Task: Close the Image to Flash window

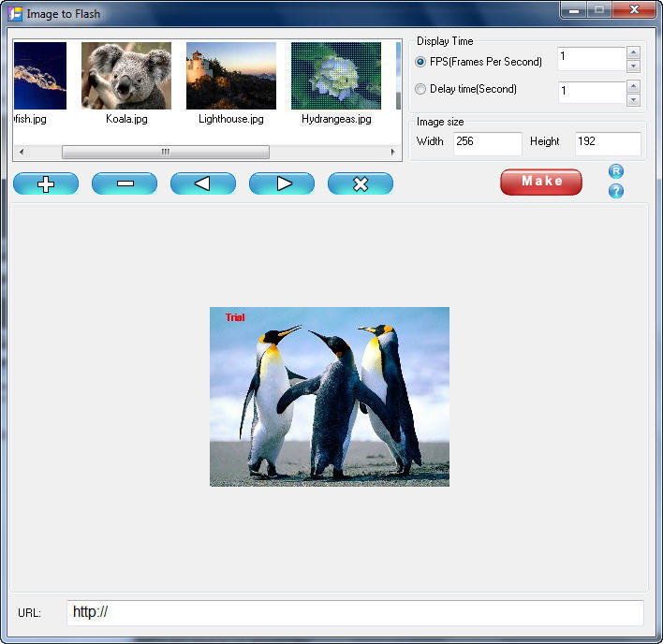Action: [633, 9]
